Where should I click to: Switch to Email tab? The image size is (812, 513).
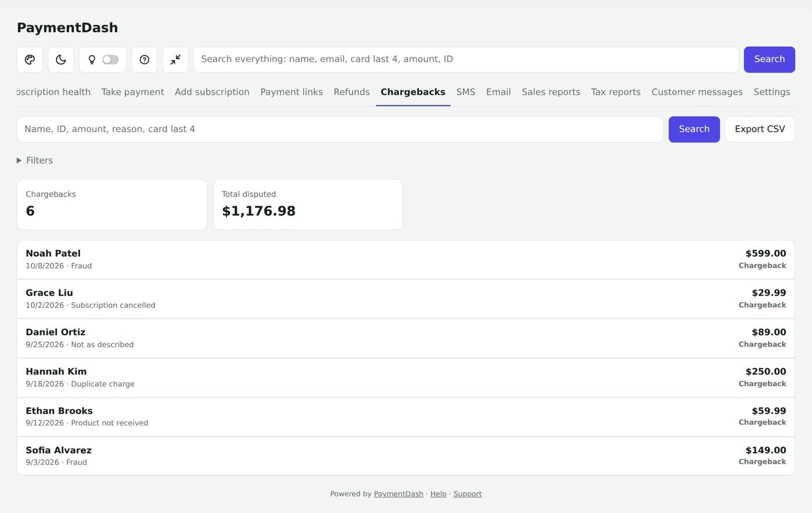point(498,92)
